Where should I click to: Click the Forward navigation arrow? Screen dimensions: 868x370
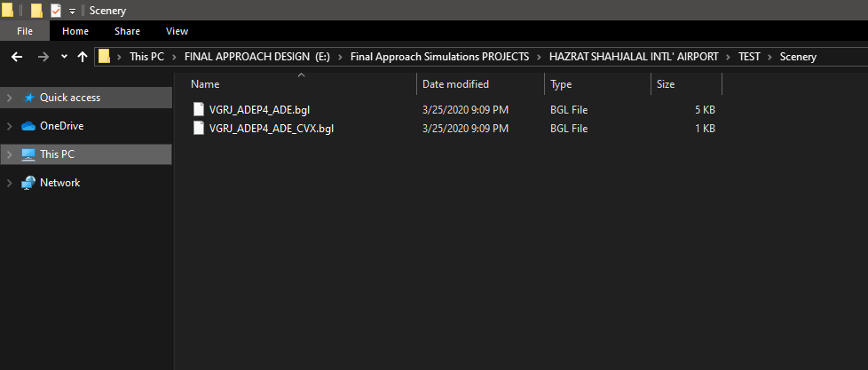(x=43, y=57)
